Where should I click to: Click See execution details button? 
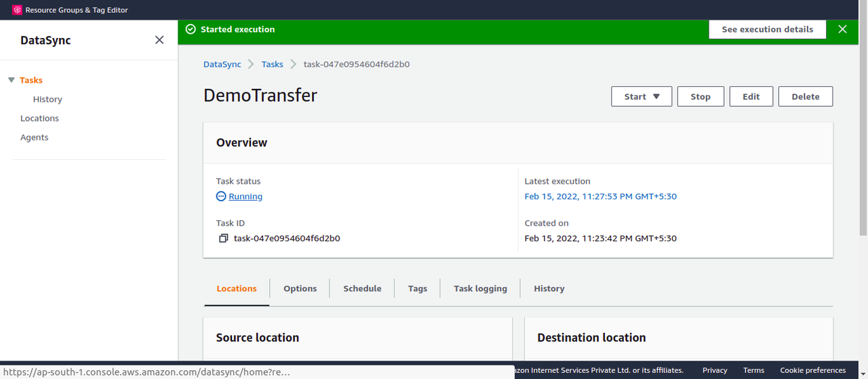pos(768,29)
